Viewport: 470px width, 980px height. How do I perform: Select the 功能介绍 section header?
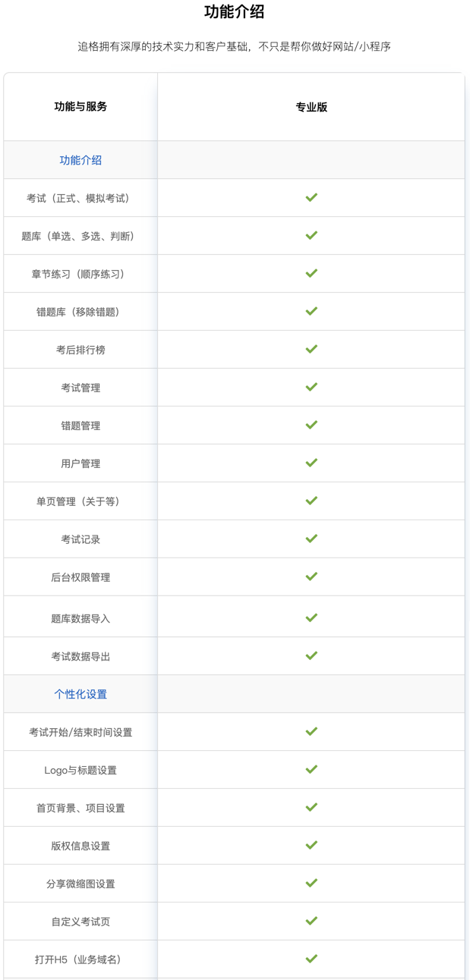coord(80,160)
